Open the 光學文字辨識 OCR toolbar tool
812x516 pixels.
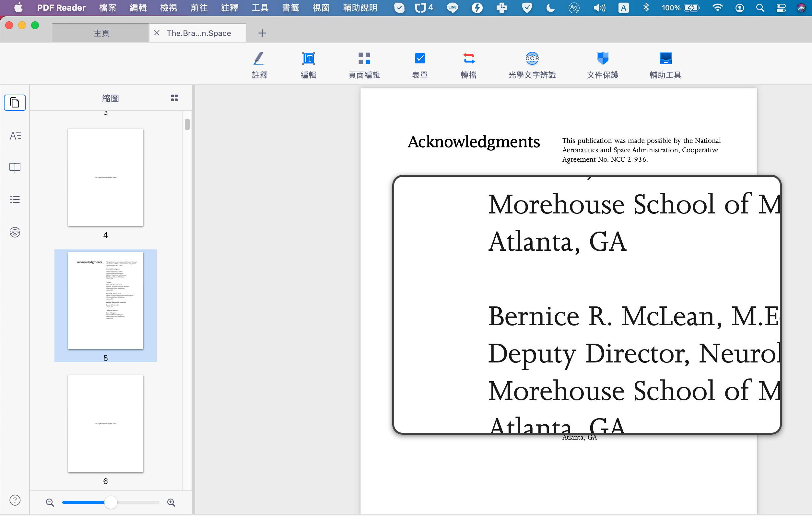[x=532, y=65]
